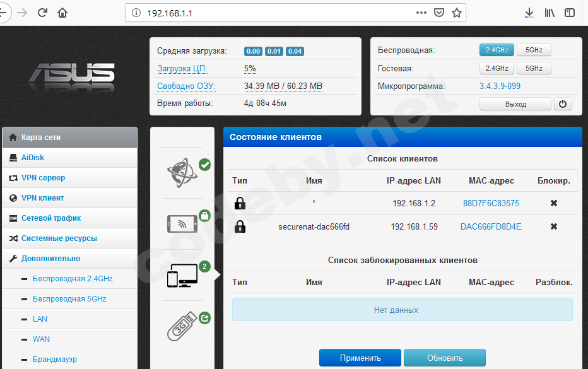588x369 pixels.
Task: Open firmware version 3.4.3.9-099 link
Action: (x=500, y=86)
